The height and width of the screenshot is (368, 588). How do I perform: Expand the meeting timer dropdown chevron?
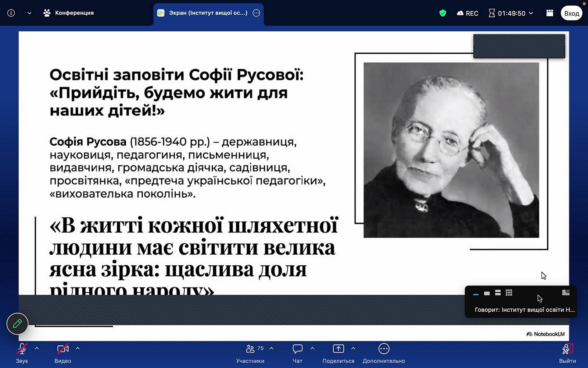[x=531, y=13]
